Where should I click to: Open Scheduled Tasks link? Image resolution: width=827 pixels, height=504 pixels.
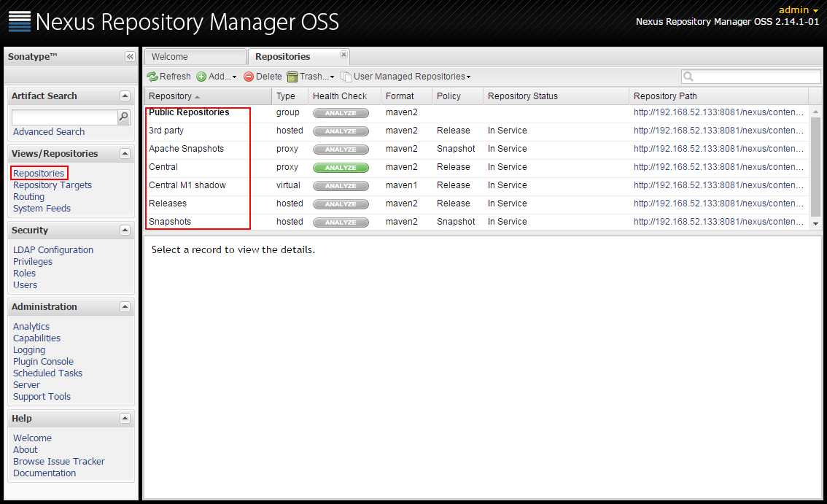click(47, 373)
